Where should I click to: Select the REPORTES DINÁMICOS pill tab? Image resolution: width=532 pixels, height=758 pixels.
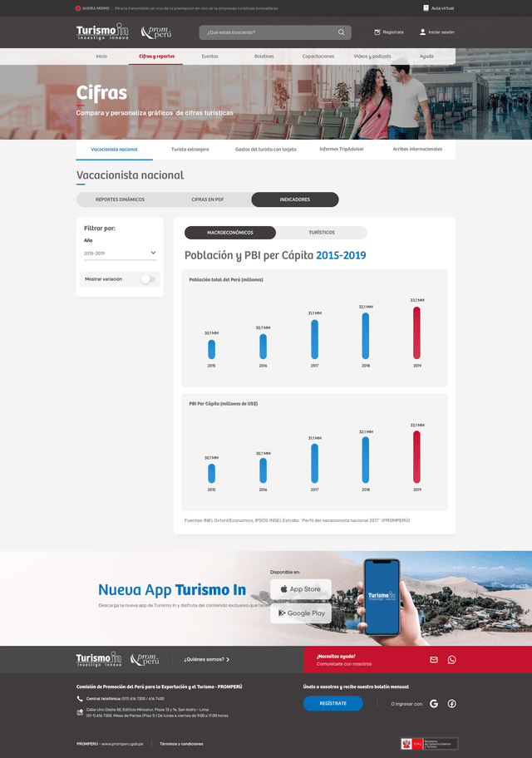[x=120, y=199]
